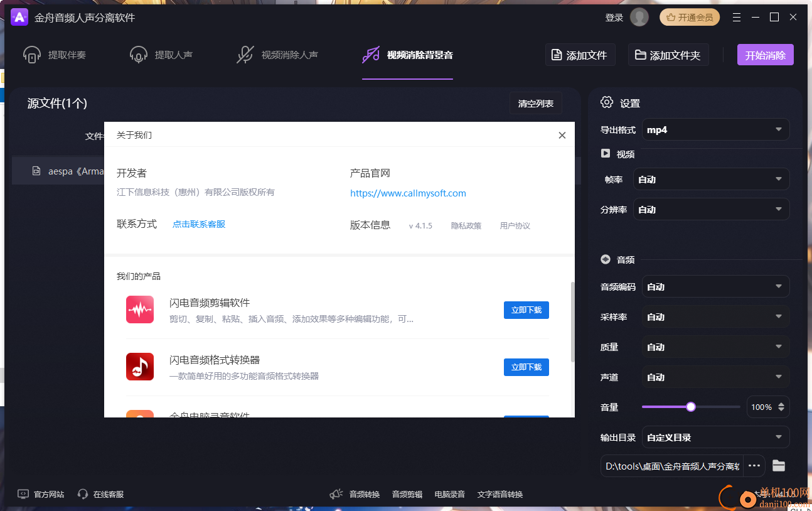Open the 音频编码 dropdown

click(715, 287)
